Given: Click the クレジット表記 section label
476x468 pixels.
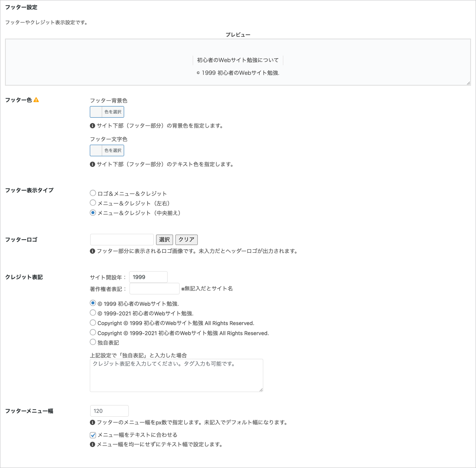Looking at the screenshot, I should click(24, 277).
